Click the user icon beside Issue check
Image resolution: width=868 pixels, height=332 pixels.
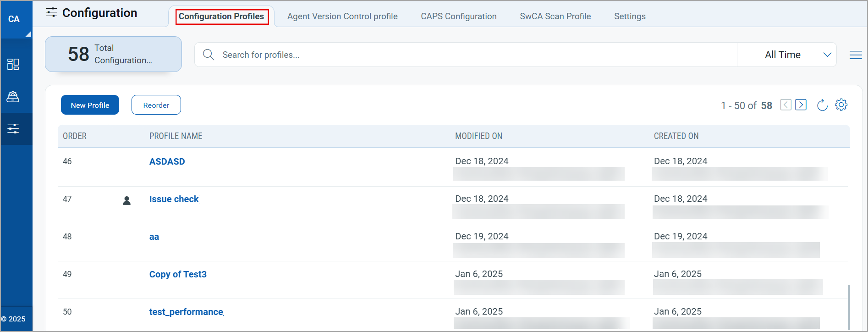click(127, 200)
